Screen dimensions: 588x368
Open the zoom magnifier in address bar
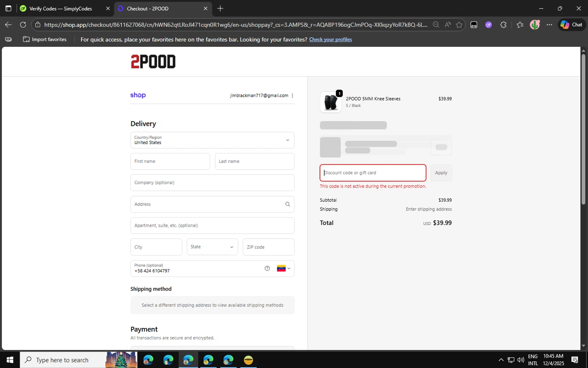(x=436, y=25)
